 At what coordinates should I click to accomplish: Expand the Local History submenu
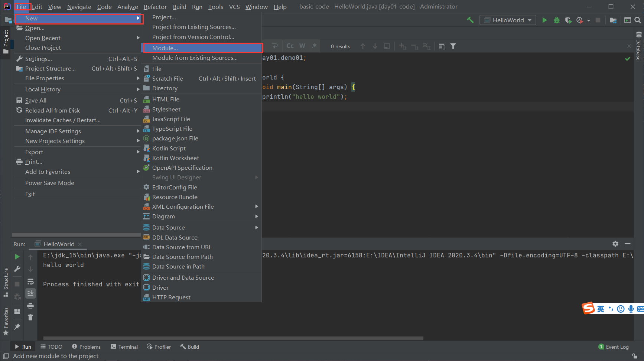click(x=77, y=89)
